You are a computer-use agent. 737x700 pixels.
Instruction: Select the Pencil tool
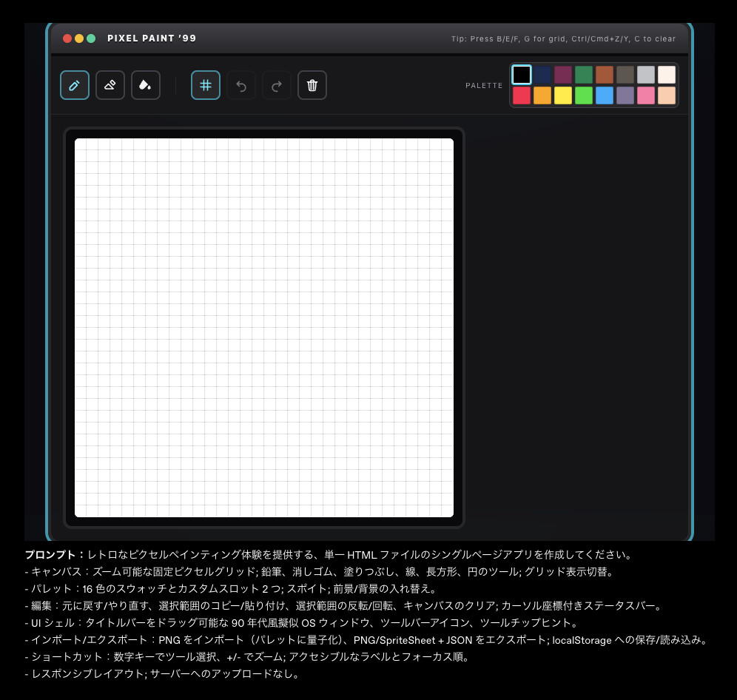click(x=75, y=85)
